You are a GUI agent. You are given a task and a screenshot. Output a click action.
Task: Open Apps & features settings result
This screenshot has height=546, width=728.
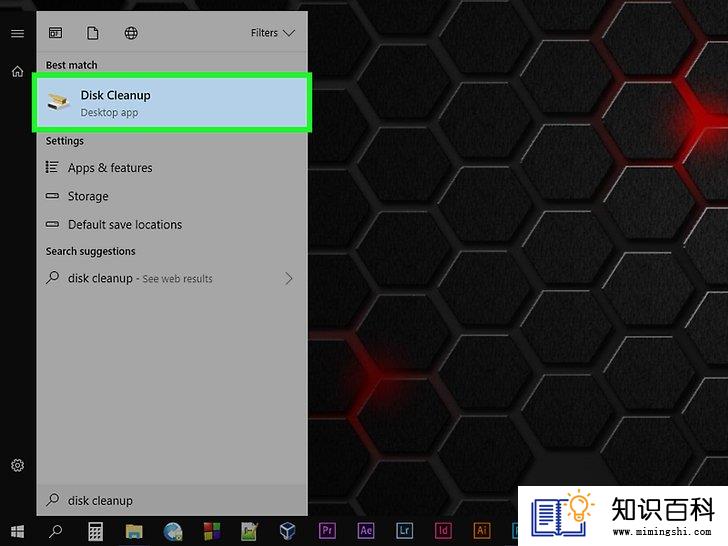(172, 168)
